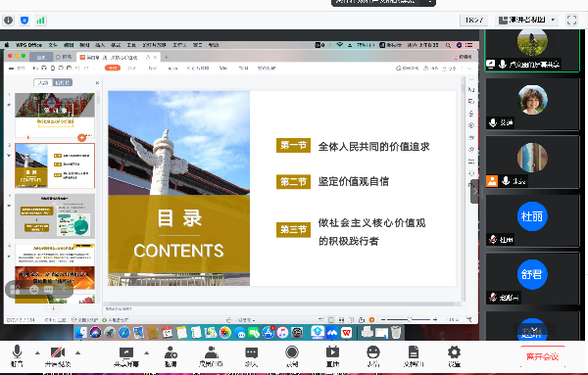588x375 pixels.
Task: Check the green network signal bars icon
Action: point(41,21)
